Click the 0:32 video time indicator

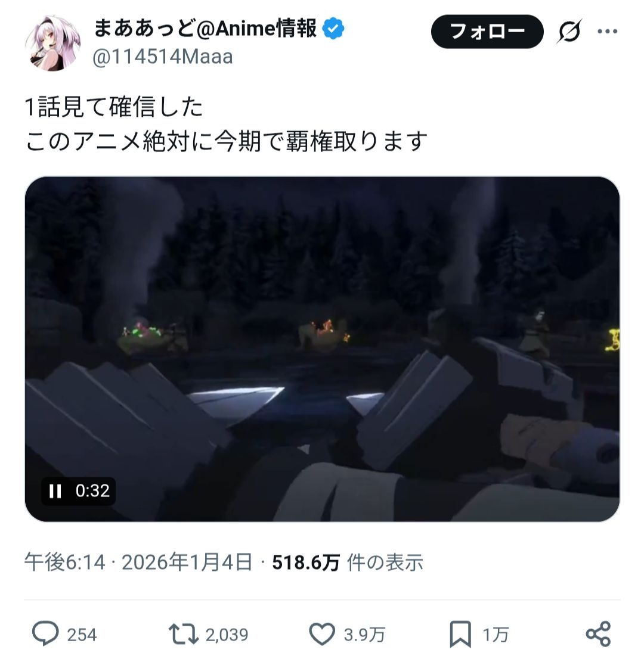coord(92,490)
